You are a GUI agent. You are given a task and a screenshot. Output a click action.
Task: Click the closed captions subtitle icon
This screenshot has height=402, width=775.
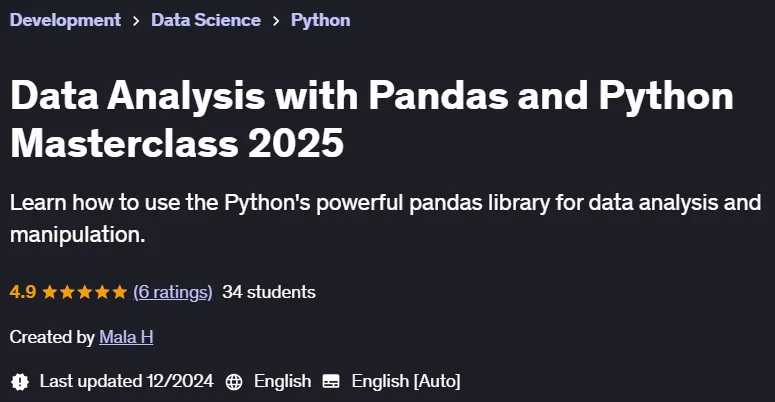pyautogui.click(x=331, y=382)
